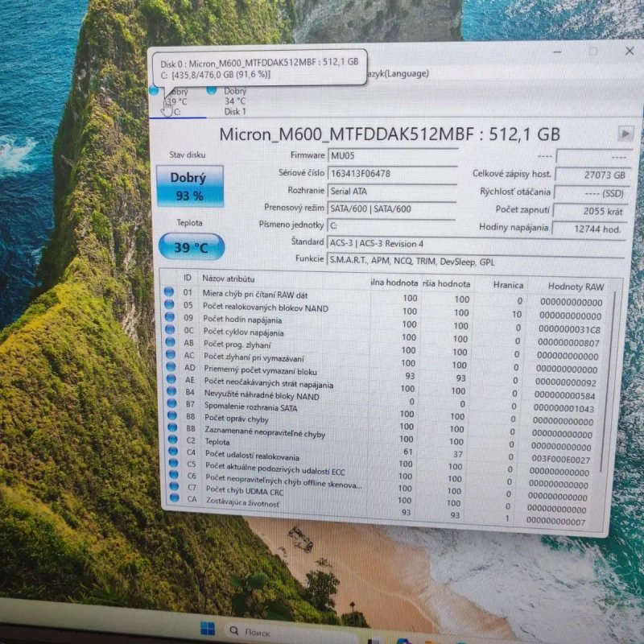Viewport: 644px width, 644px height.
Task: Click the Funkcie field listing S.M.A.R.T., APM, NCQ
Action: [x=475, y=261]
